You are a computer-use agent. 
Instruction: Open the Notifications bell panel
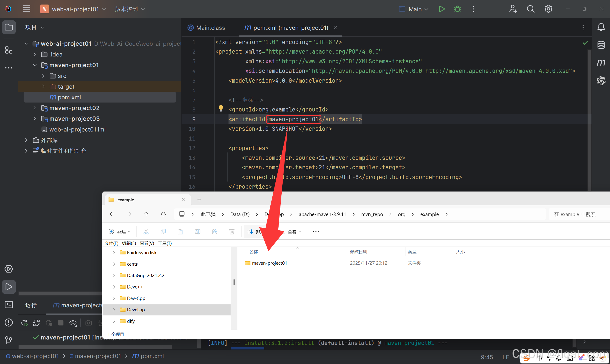pyautogui.click(x=601, y=27)
